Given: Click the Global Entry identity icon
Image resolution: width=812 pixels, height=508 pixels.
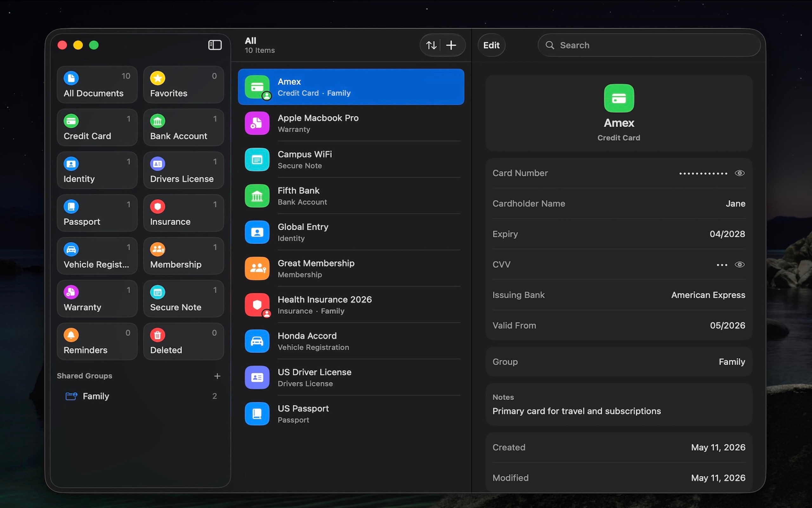Looking at the screenshot, I should click(x=257, y=232).
